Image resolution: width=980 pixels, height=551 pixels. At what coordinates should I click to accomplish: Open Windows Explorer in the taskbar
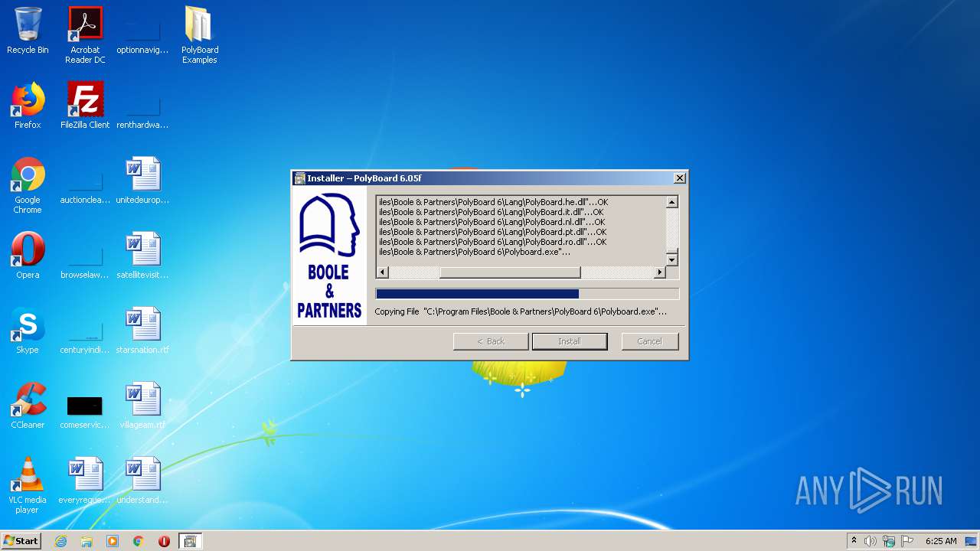click(87, 541)
